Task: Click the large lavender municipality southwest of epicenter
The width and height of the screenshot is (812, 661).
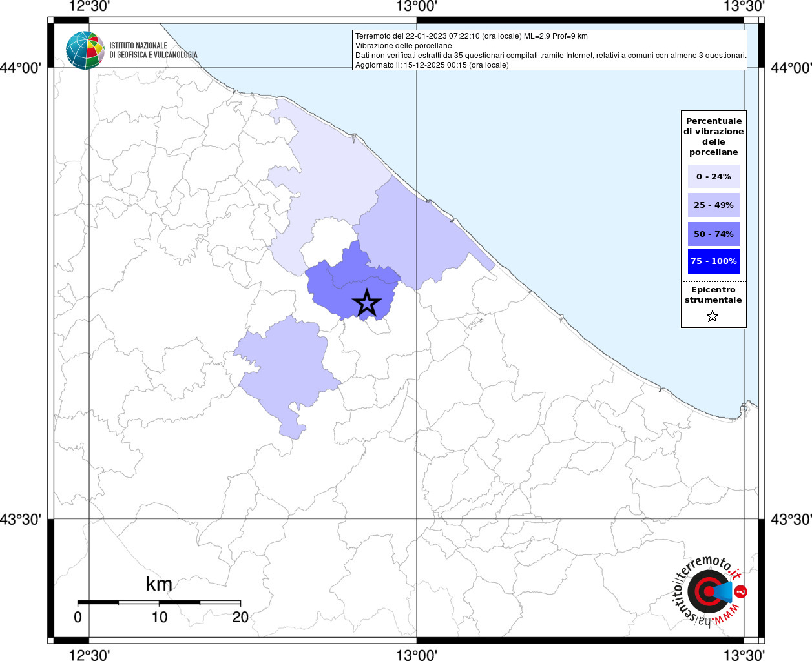Action: (x=291, y=368)
